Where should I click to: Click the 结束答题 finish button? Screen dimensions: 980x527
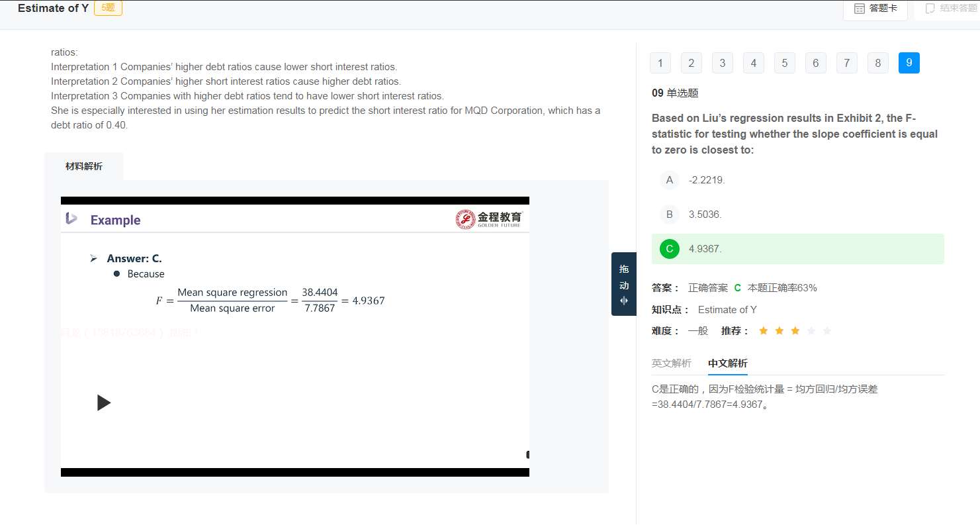(x=948, y=9)
